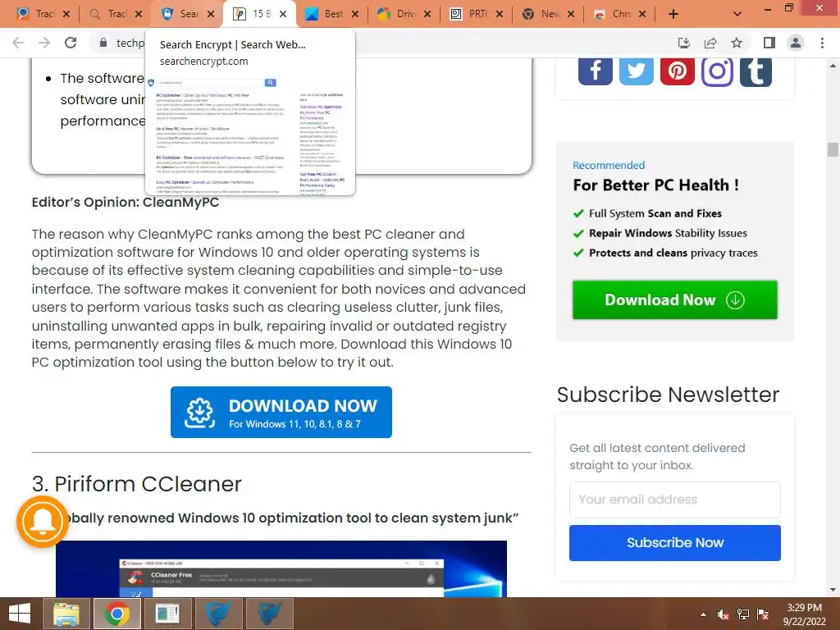This screenshot has height=630, width=840.
Task: Open the Action Center flag icon
Action: point(763,614)
